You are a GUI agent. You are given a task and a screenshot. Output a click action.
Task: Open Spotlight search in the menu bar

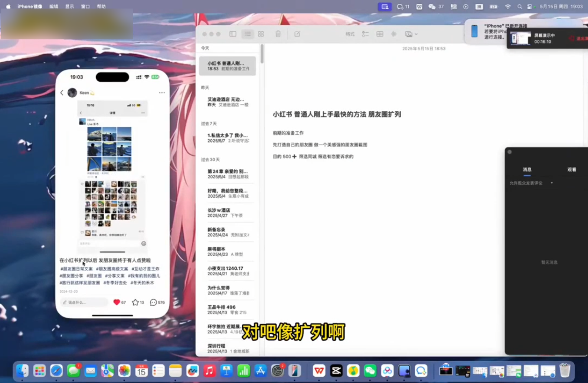(x=520, y=6)
